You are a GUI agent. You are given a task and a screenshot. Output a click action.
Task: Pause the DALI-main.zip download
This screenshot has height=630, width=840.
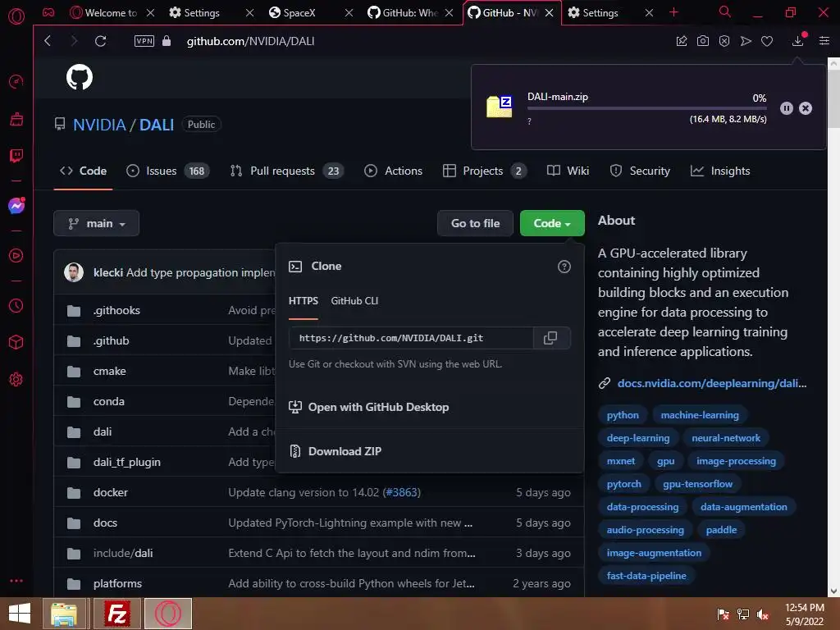coord(787,108)
